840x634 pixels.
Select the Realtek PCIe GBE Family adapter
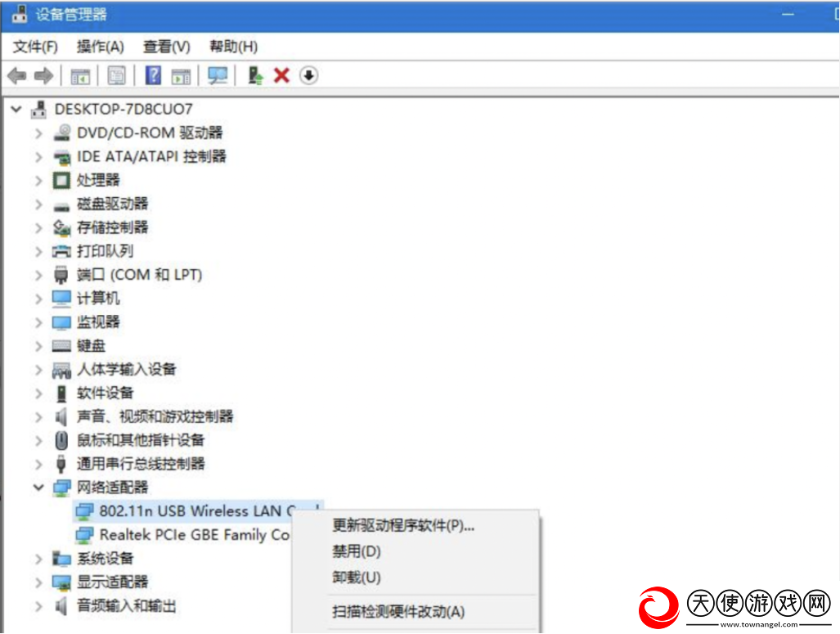(x=182, y=535)
